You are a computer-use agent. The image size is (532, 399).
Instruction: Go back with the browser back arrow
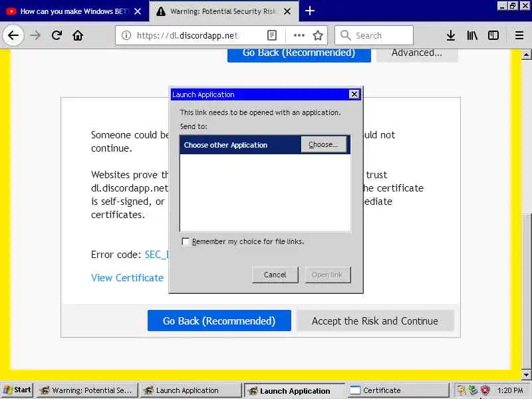click(x=13, y=35)
